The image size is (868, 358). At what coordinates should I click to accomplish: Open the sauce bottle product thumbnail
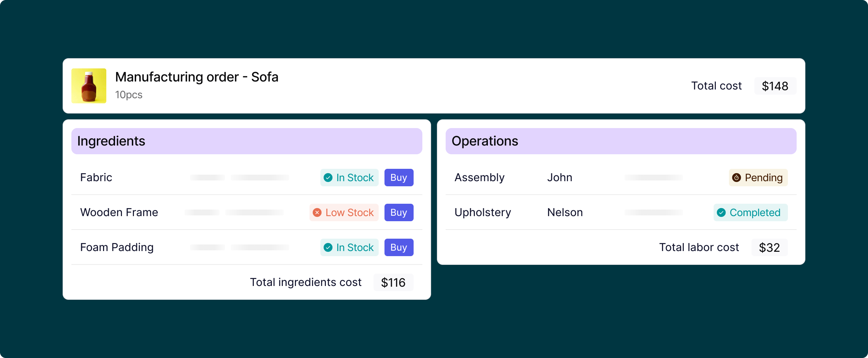click(x=89, y=86)
